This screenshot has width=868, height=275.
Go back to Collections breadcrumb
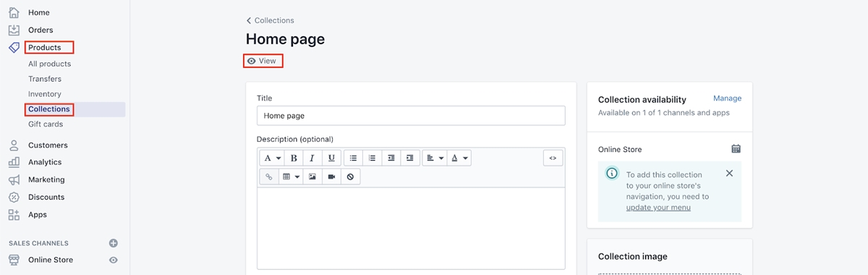[x=270, y=20]
